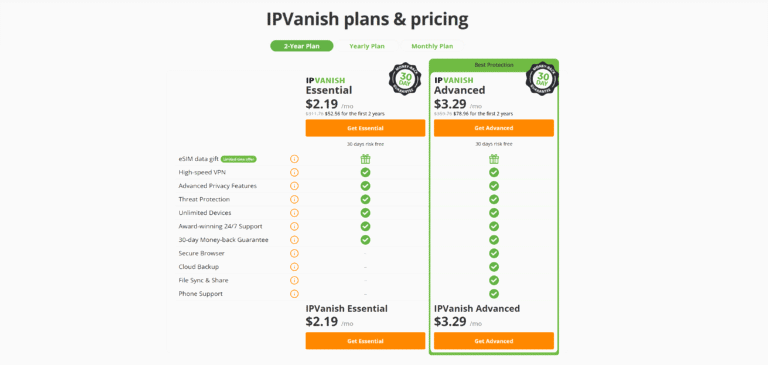Screen dimensions: 768x365
Task: Open Phone Support info icon
Action: pos(294,294)
